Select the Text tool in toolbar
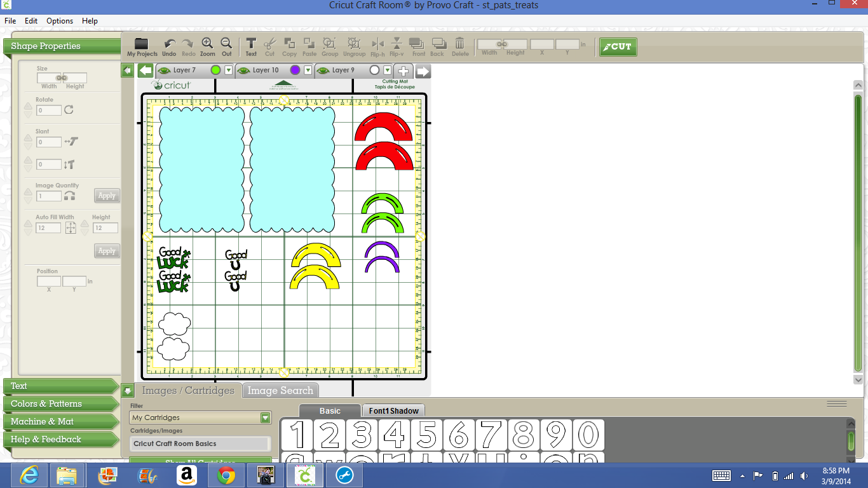The width and height of the screenshot is (868, 488). (x=251, y=43)
